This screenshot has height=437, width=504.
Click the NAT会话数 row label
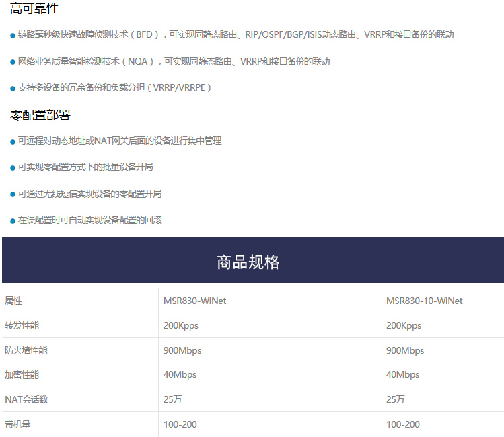pyautogui.click(x=26, y=399)
